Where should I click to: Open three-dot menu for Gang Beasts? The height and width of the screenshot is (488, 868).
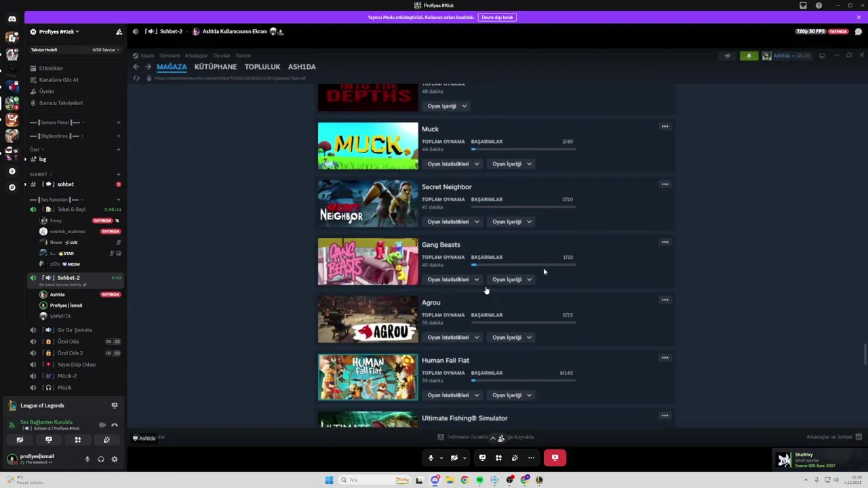665,242
